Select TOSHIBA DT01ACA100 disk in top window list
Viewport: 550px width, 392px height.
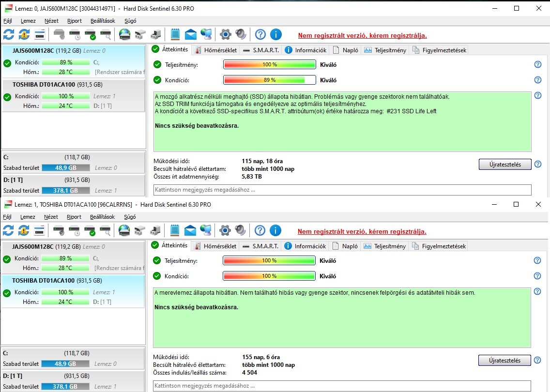(73, 95)
